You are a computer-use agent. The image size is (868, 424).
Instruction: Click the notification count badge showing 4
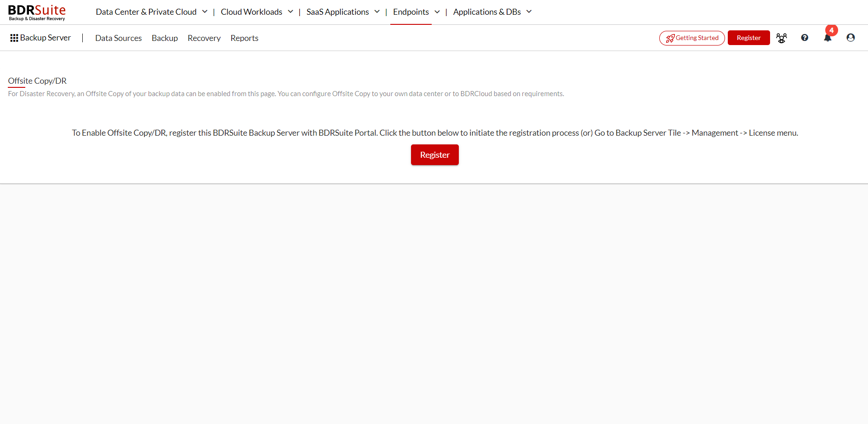(831, 30)
